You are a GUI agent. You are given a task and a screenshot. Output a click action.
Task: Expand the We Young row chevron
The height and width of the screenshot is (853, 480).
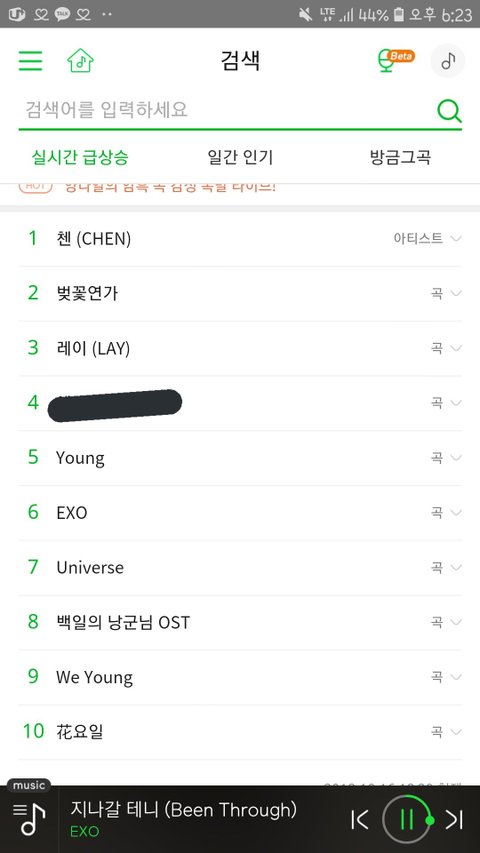(457, 677)
